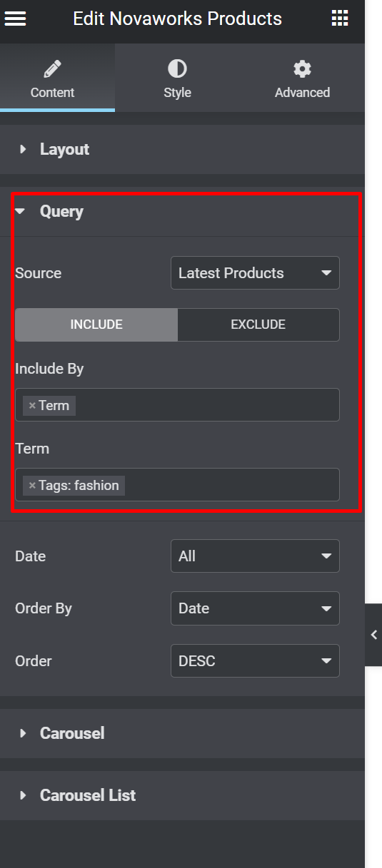Open the Source dropdown

point(255,273)
